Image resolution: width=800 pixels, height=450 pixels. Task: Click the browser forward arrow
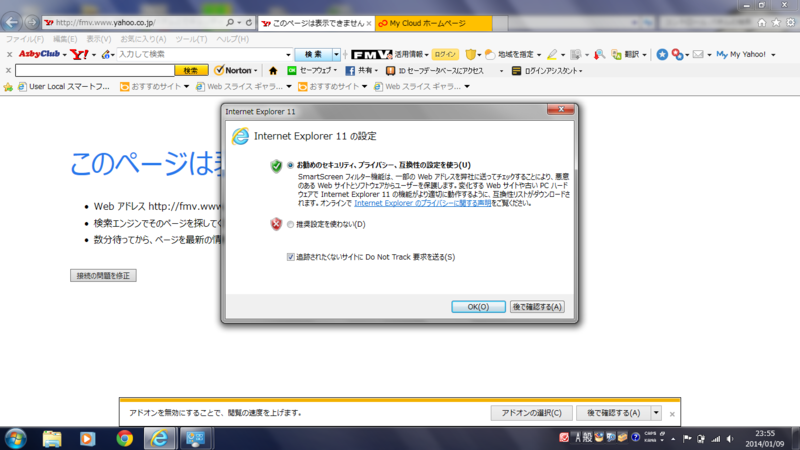(x=32, y=22)
